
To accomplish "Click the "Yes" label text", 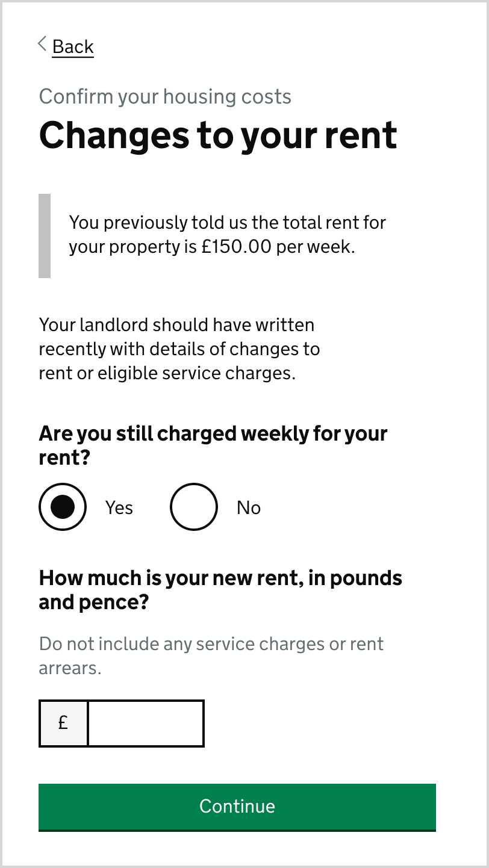I will pos(119,508).
